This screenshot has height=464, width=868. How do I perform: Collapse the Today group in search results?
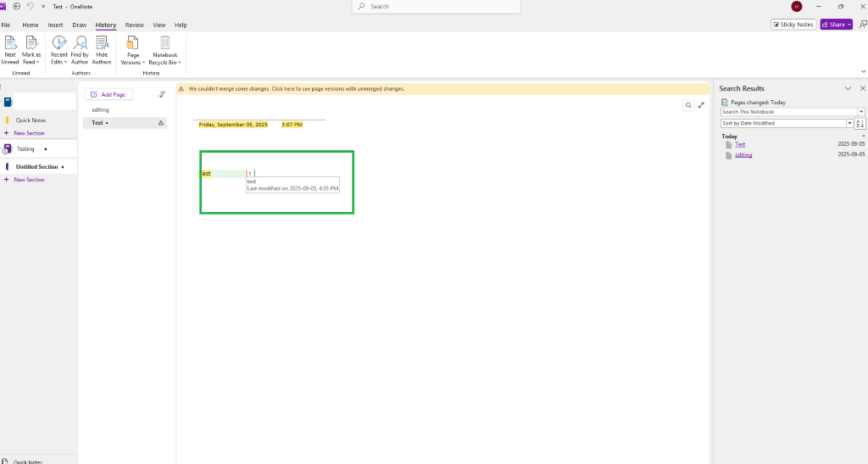pyautogui.click(x=863, y=137)
